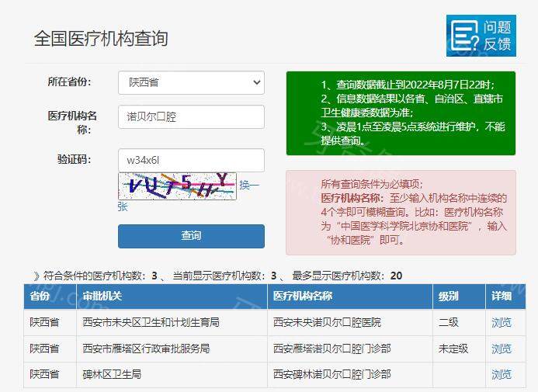538x392 pixels.
Task: Click the 验证码 input field
Action: (x=191, y=160)
